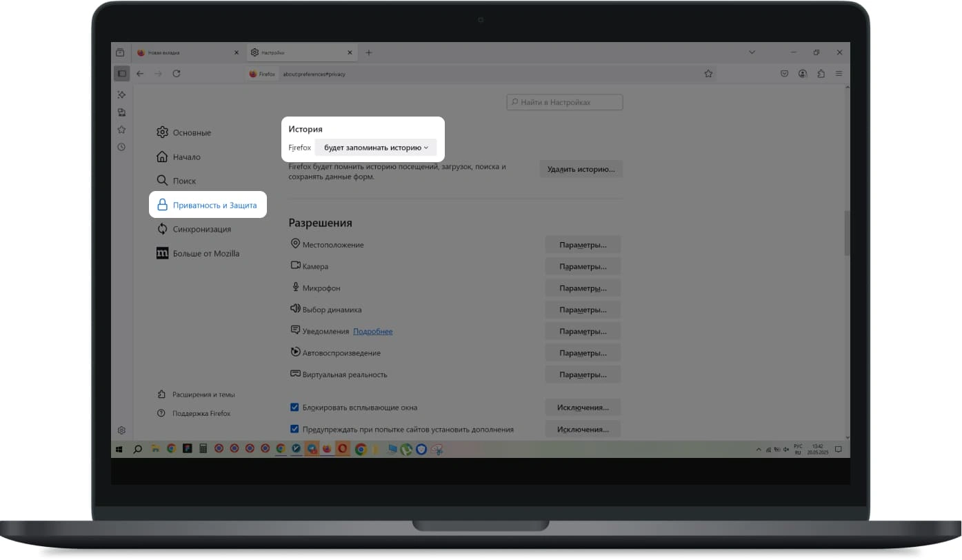Open Поддержка Firefox link
This screenshot has height=560, width=962.
(194, 413)
